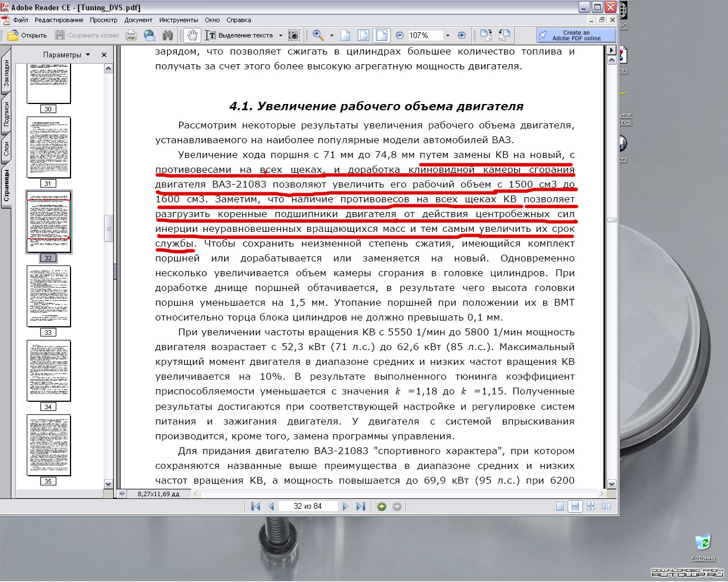Rotate view counterclockwise icon

pos(504,35)
